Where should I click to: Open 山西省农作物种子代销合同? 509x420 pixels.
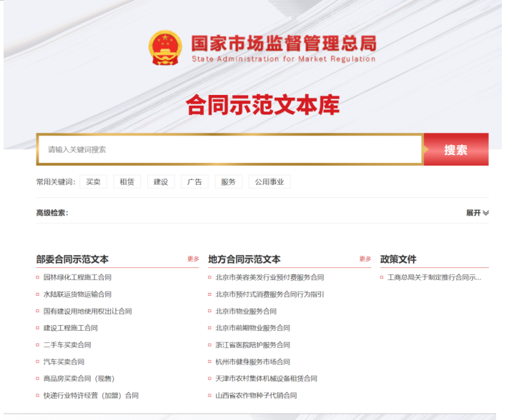256,395
